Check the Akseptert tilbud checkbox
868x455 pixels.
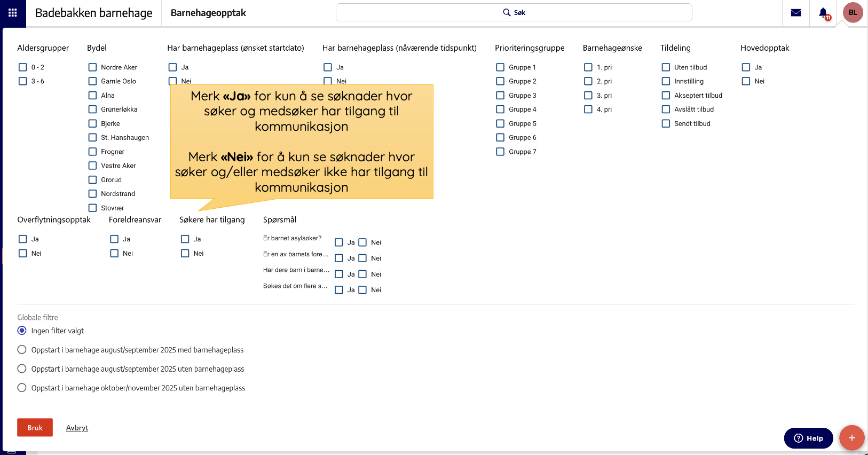[x=666, y=96]
